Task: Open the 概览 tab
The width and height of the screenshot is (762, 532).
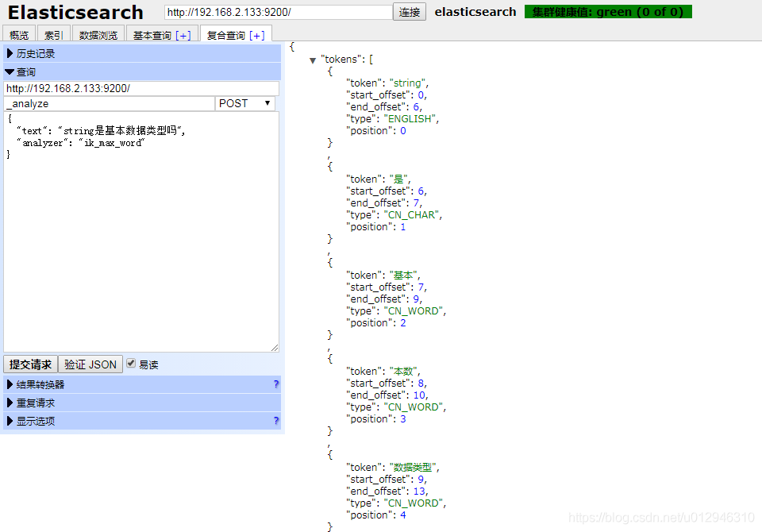Action: coord(19,34)
